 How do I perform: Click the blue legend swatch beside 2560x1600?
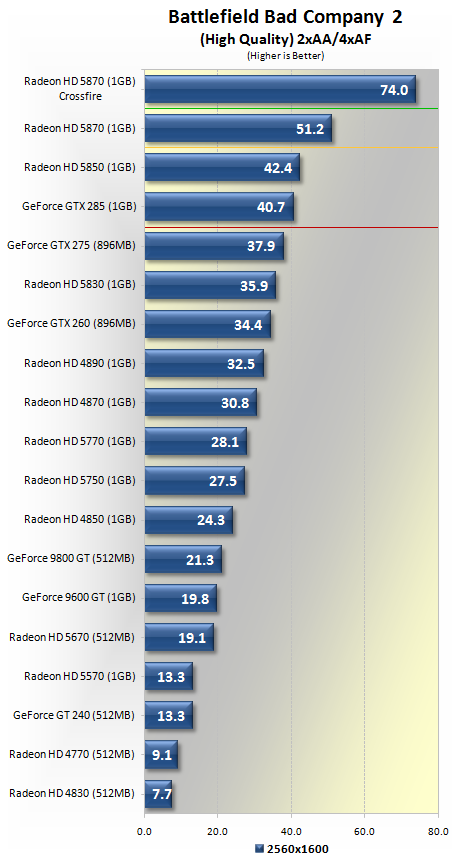[x=260, y=849]
